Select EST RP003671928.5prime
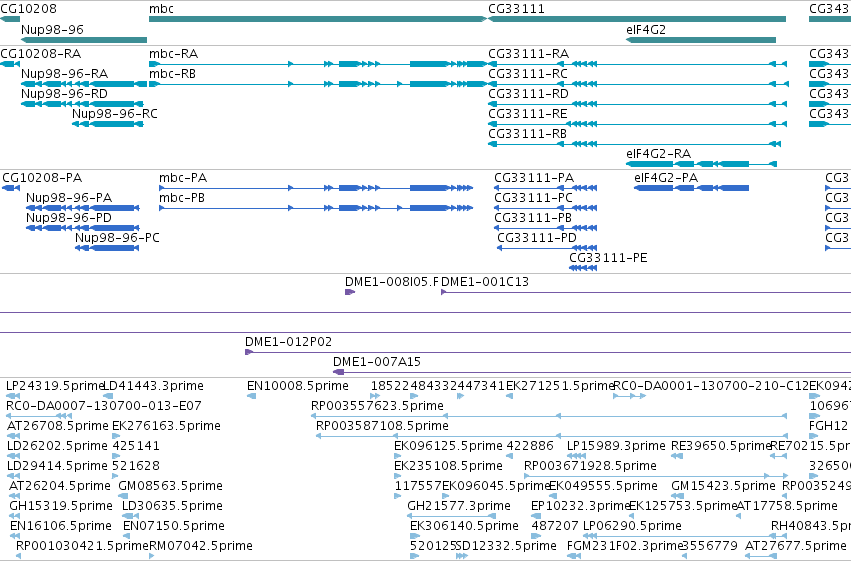The image size is (851, 561). click(656, 476)
